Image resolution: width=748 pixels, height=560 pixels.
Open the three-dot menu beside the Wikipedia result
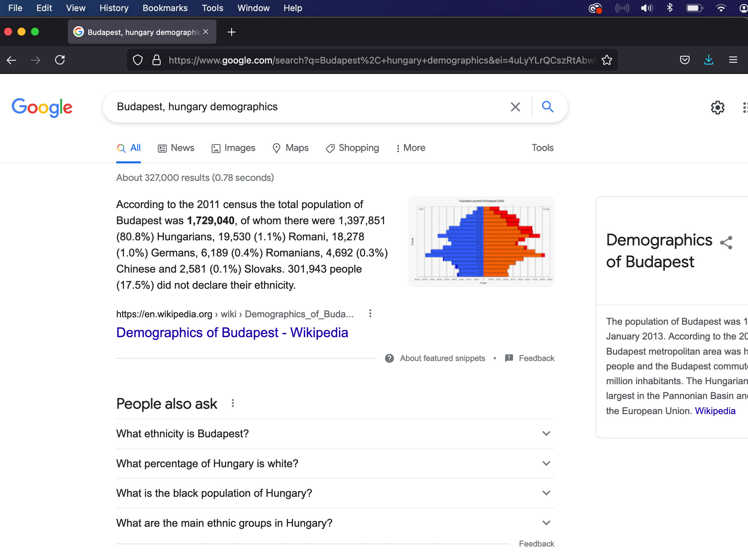(x=370, y=314)
